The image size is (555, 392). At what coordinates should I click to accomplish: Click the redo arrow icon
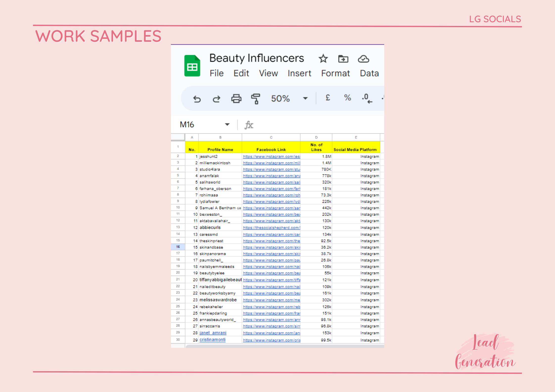(216, 99)
